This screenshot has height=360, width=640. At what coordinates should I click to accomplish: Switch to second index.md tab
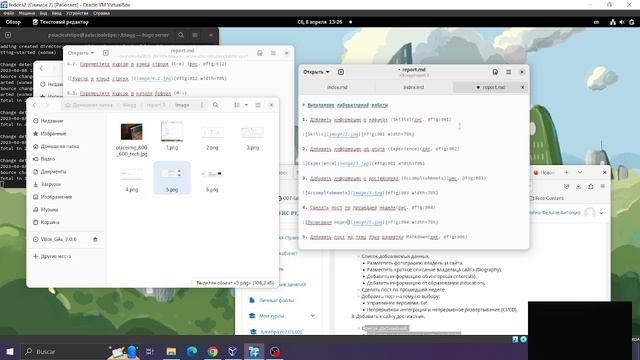(x=413, y=87)
